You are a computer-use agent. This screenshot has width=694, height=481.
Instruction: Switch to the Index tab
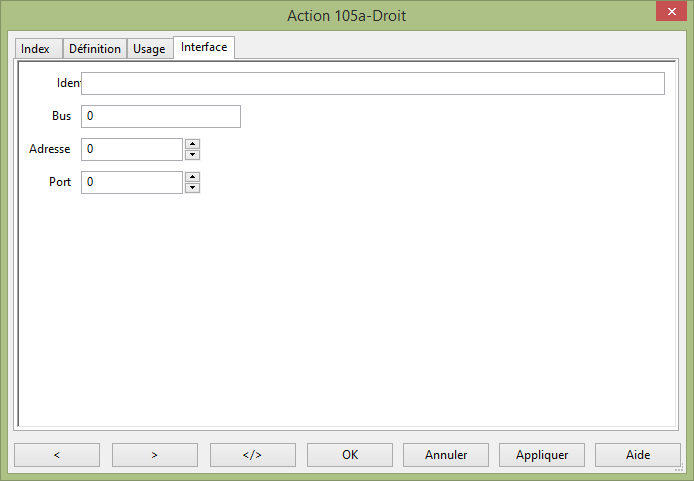tap(35, 49)
